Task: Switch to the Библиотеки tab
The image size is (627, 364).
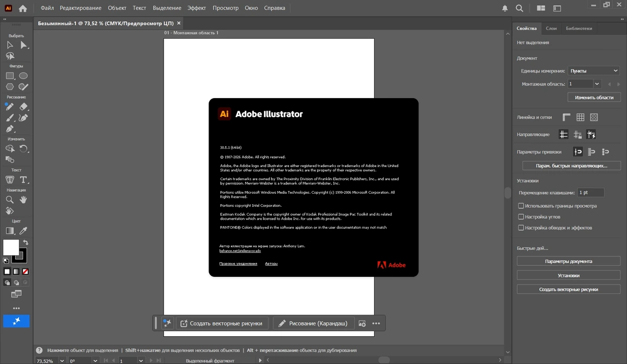Action: tap(579, 28)
